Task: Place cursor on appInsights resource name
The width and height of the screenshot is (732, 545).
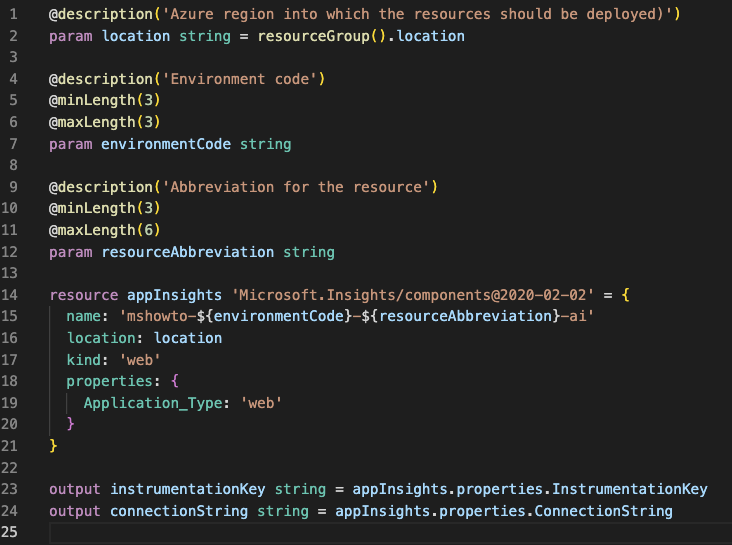Action: pyautogui.click(x=174, y=295)
